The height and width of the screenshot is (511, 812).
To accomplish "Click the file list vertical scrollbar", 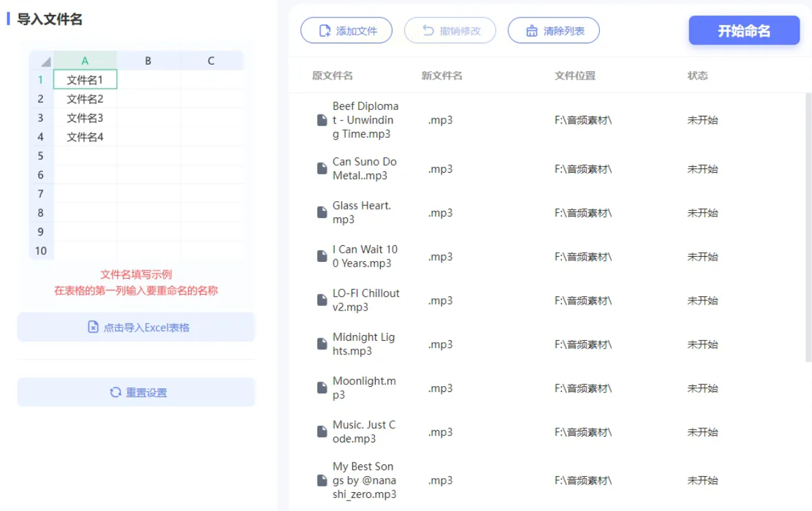I will click(x=808, y=228).
